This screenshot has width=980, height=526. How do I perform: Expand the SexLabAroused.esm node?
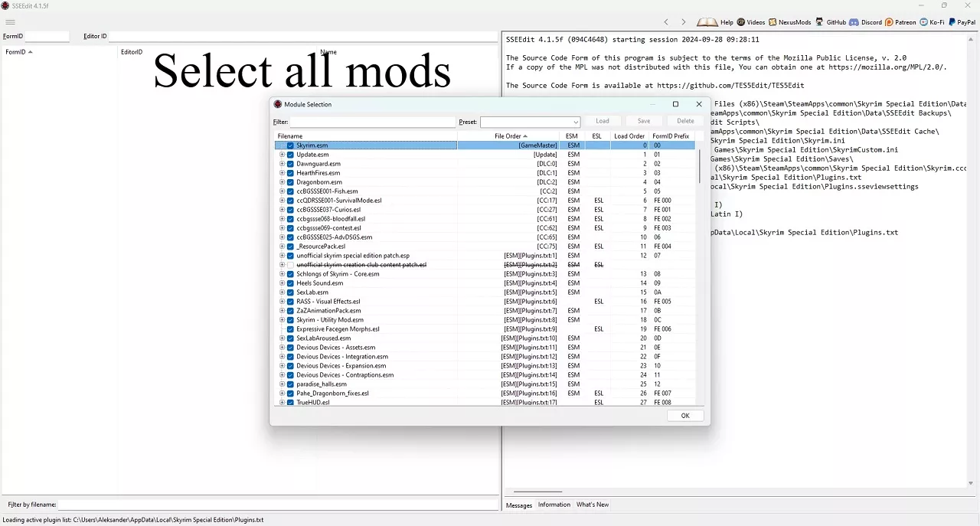(282, 338)
